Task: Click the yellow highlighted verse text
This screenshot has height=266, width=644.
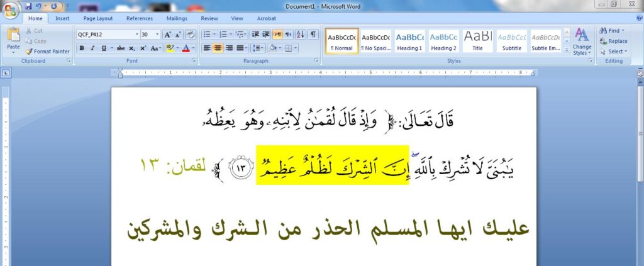Action: click(x=332, y=165)
